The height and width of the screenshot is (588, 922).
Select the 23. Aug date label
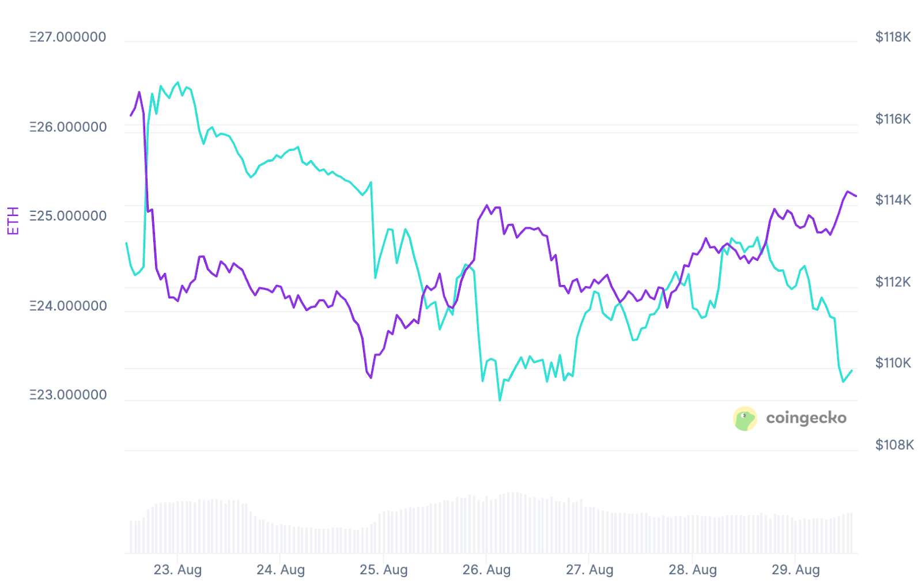point(177,570)
